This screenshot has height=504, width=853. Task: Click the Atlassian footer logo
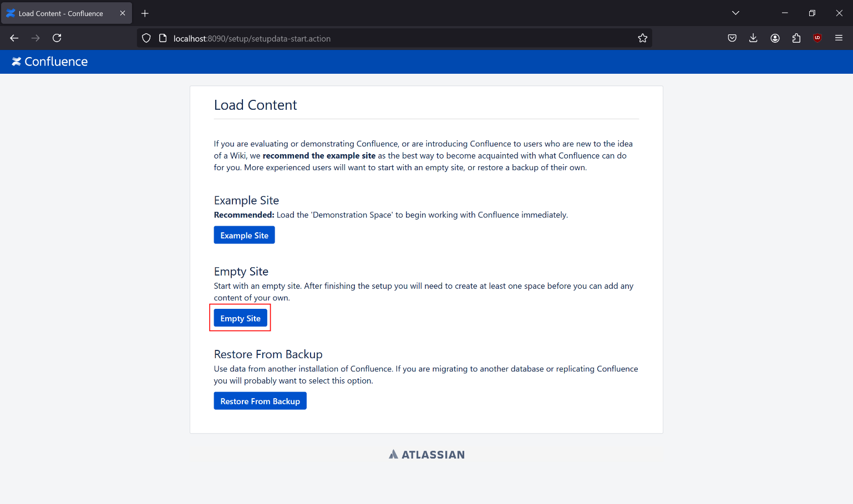tap(426, 455)
